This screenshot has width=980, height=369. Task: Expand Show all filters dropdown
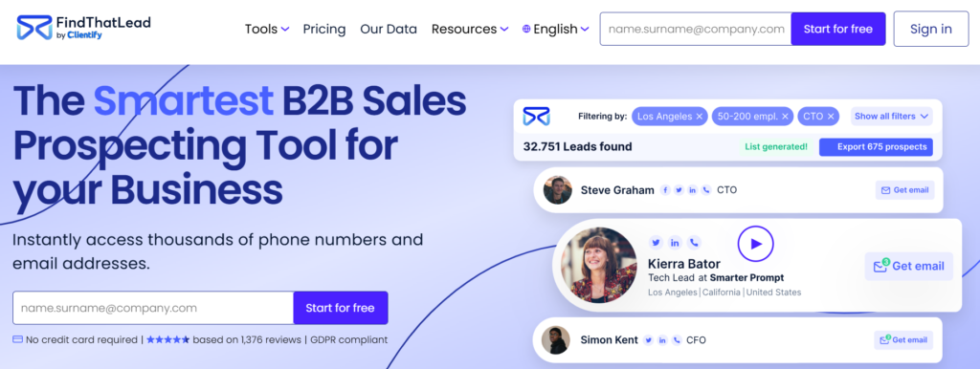coord(892,116)
